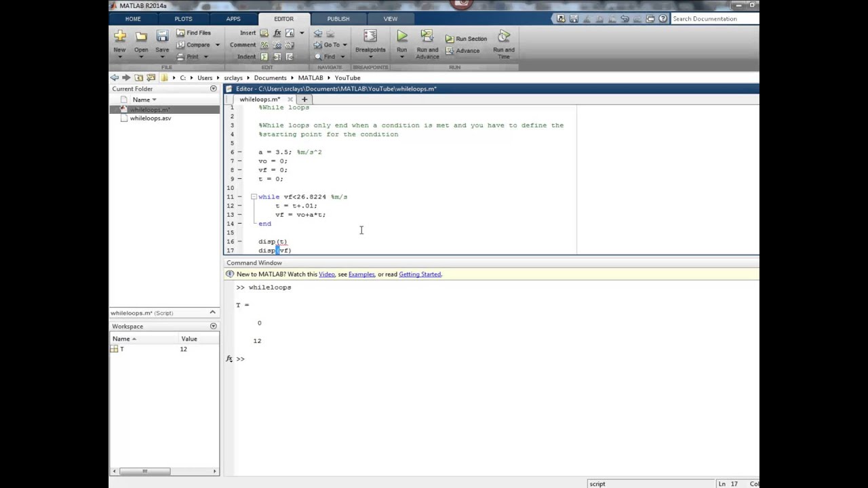Click the Workspace horizontal scrollbar thumb
The height and width of the screenshot is (488, 868).
144,471
